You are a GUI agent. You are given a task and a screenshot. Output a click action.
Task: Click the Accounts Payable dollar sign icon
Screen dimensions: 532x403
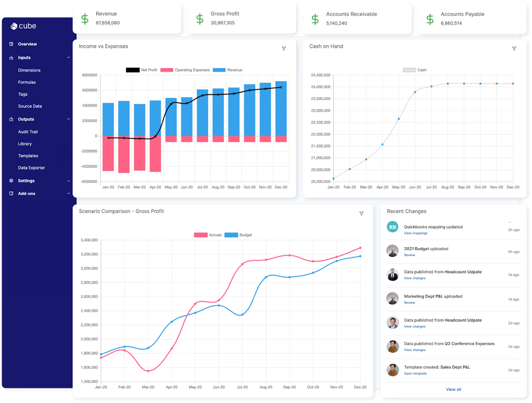[430, 19]
